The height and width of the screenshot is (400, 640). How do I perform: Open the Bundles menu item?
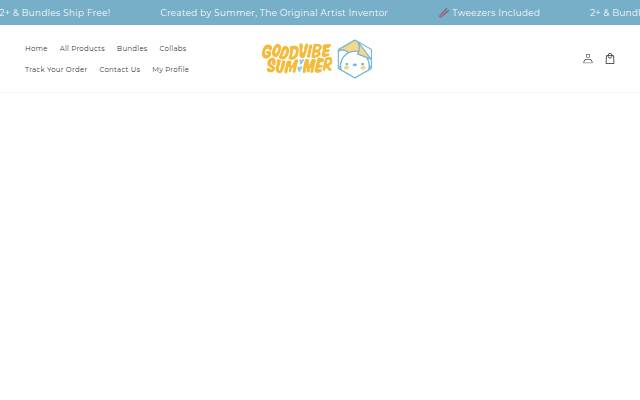132,48
